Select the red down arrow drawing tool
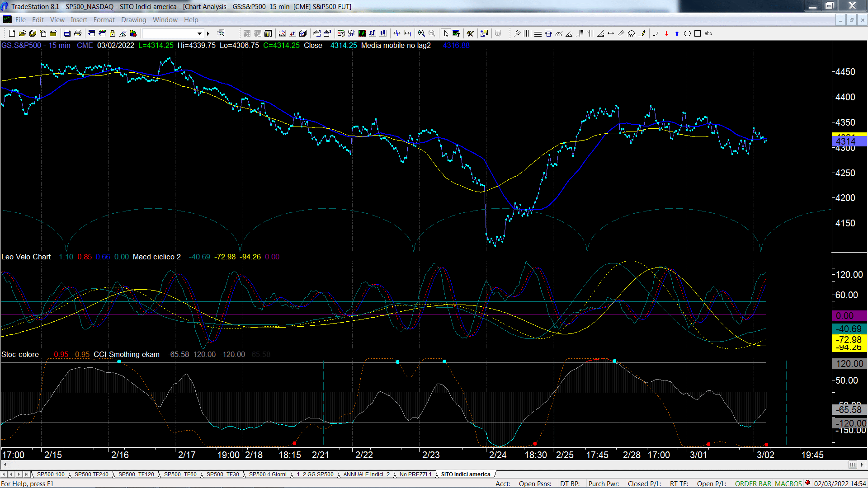This screenshot has width=868, height=488. click(x=666, y=33)
